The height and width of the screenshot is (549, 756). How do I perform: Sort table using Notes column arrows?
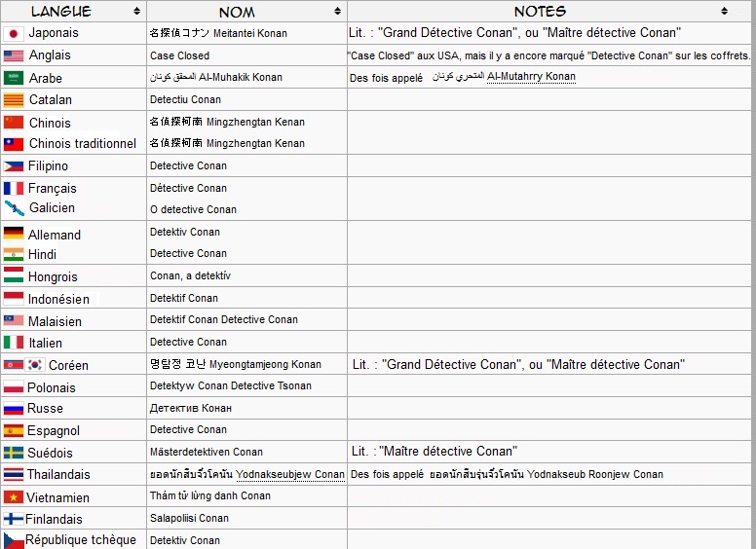(724, 12)
